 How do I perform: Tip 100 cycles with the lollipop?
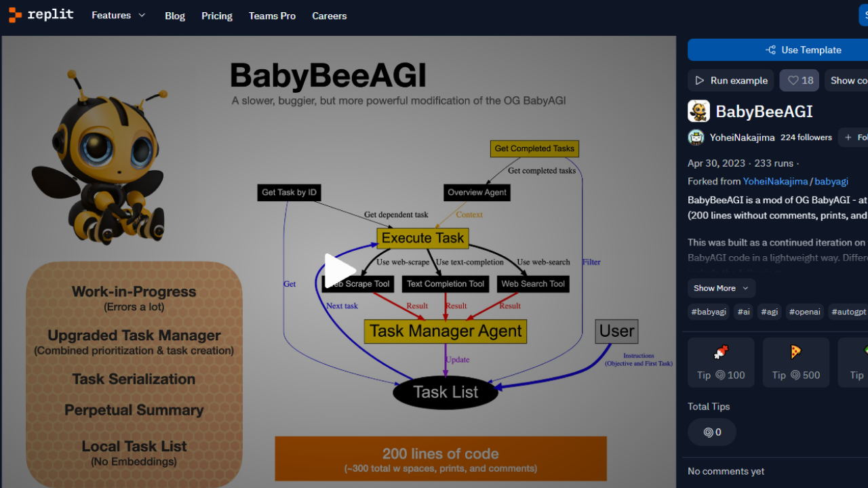coord(721,363)
